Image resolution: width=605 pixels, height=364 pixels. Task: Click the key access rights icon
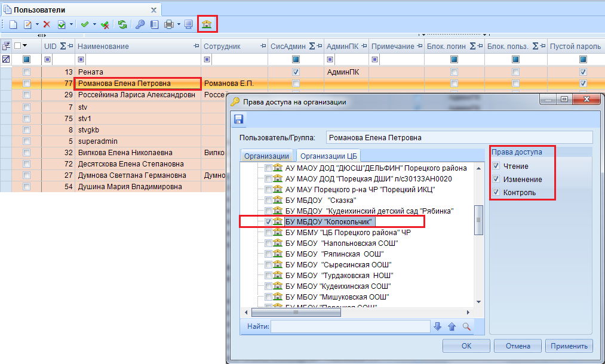(x=140, y=24)
